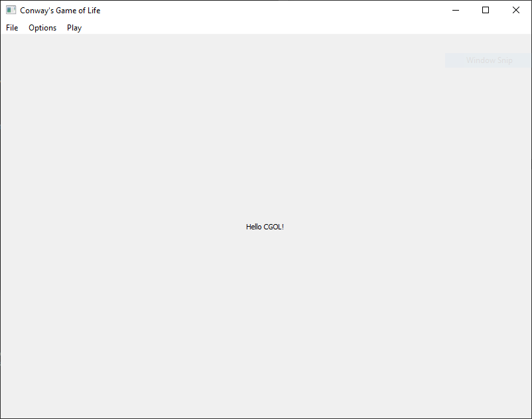This screenshot has height=419, width=532.
Task: Click blank canvas just right of Hello CGOL!
Action: tap(312, 227)
